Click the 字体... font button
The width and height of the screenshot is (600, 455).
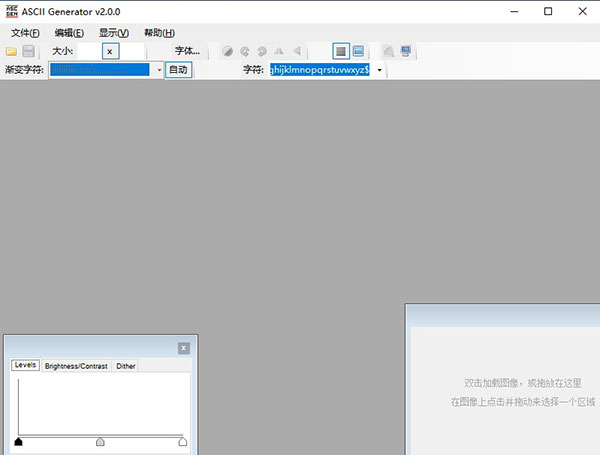pos(187,51)
